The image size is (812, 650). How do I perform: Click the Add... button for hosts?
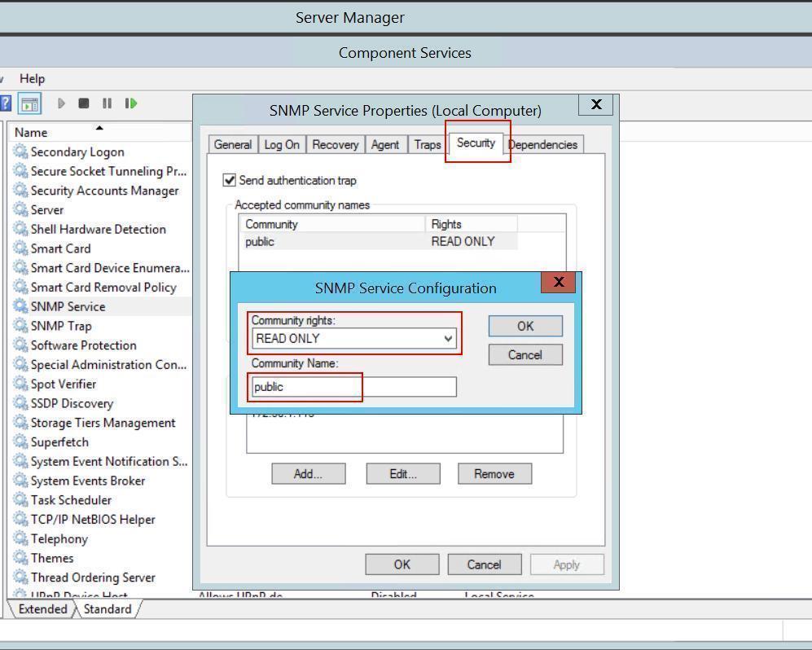[308, 474]
